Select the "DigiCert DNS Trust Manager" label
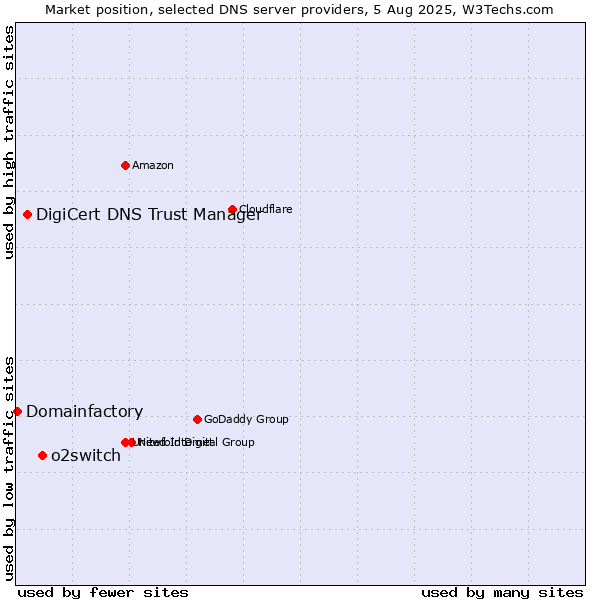Image resolution: width=600 pixels, height=600 pixels. (149, 214)
